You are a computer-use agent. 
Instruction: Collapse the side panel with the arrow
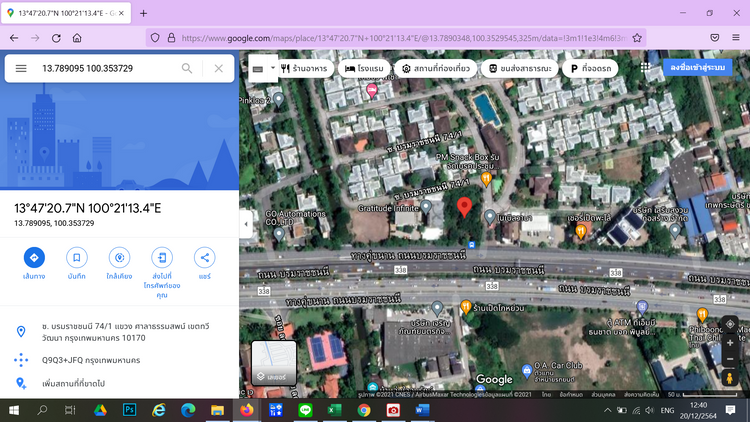pos(246,223)
